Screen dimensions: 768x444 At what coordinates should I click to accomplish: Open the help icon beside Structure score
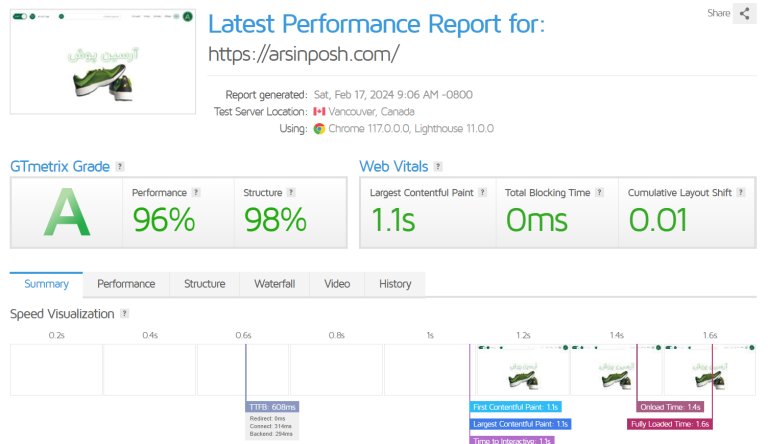pyautogui.click(x=291, y=193)
